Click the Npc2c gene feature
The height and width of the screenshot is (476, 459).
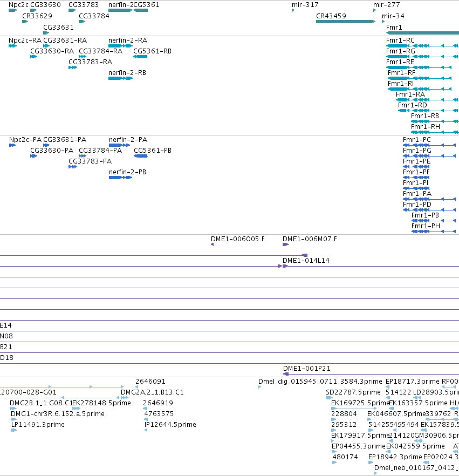click(13, 10)
